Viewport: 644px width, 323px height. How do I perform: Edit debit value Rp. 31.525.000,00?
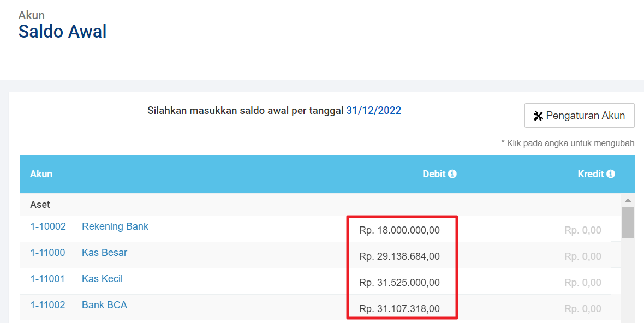point(399,283)
